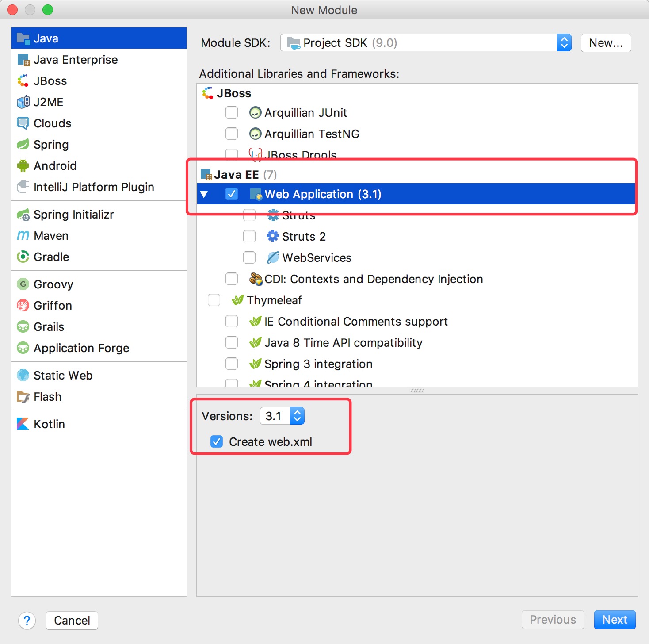The image size is (649, 644).
Task: Select the Static Web globe icon
Action: tap(23, 375)
